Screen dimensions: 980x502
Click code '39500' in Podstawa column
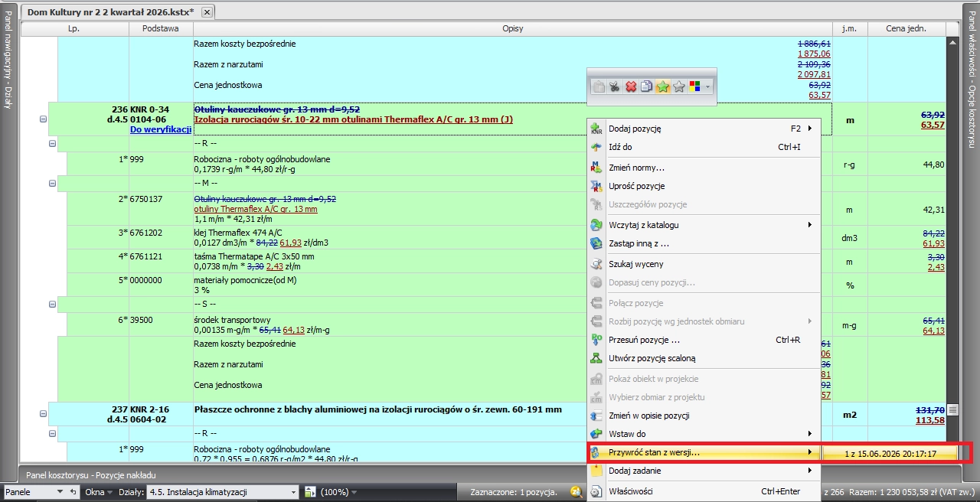(x=142, y=320)
